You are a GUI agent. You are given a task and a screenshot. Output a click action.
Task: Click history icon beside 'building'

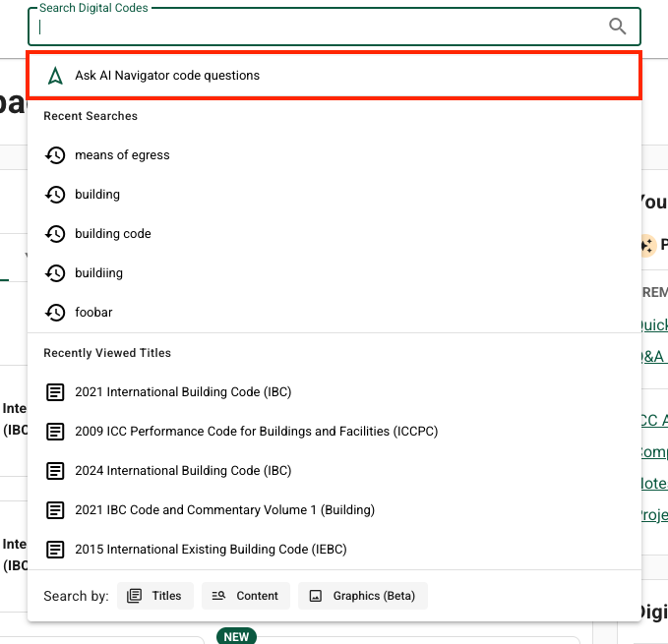pyautogui.click(x=55, y=195)
